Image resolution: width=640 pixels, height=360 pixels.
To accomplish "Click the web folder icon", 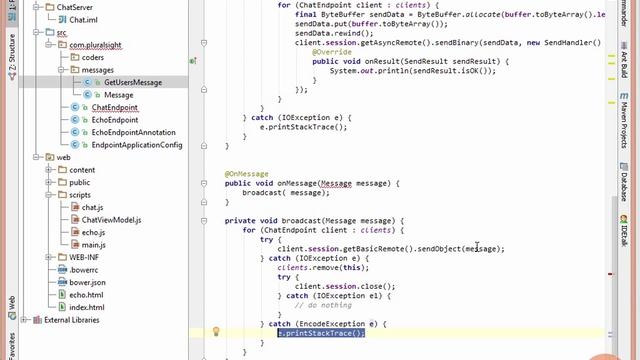I will (50, 157).
